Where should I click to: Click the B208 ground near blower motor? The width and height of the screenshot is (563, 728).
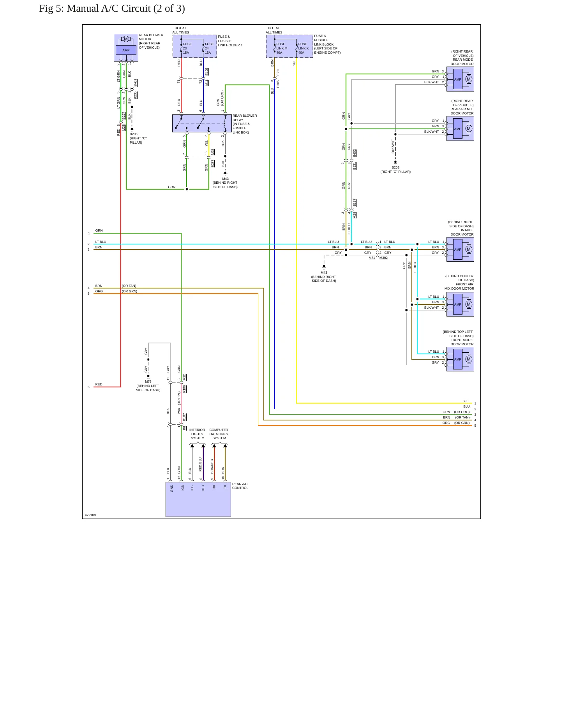pos(132,129)
